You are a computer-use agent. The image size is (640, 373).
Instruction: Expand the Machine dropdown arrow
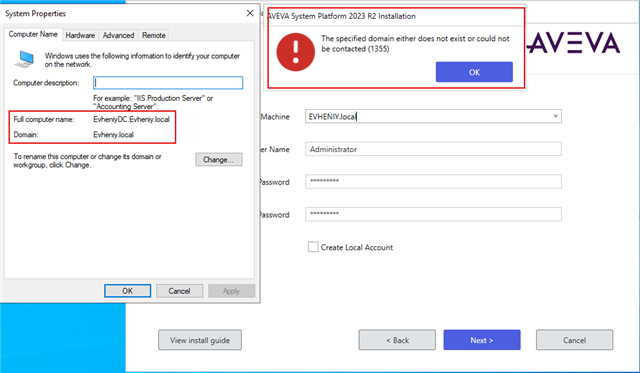[x=555, y=116]
